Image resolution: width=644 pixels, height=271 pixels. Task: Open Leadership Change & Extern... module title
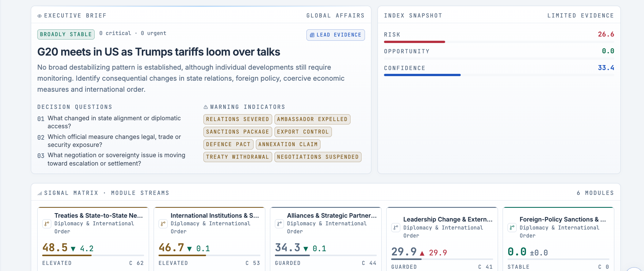448,220
